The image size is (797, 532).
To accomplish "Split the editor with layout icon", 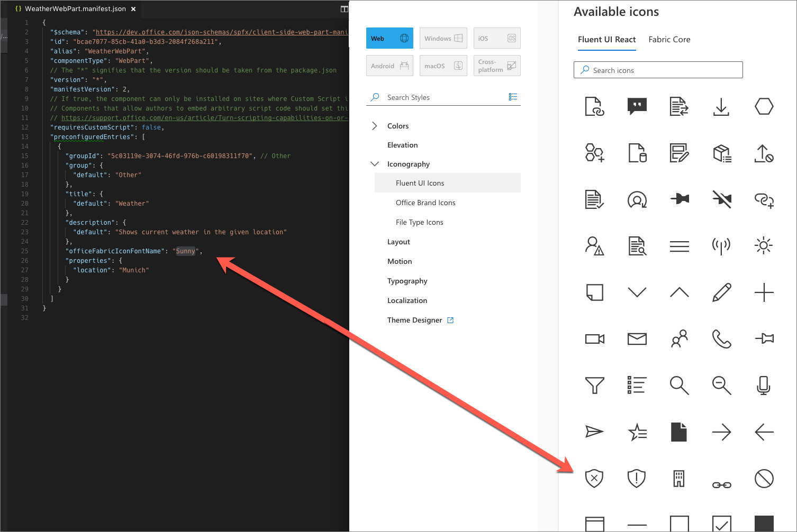I will coord(344,9).
